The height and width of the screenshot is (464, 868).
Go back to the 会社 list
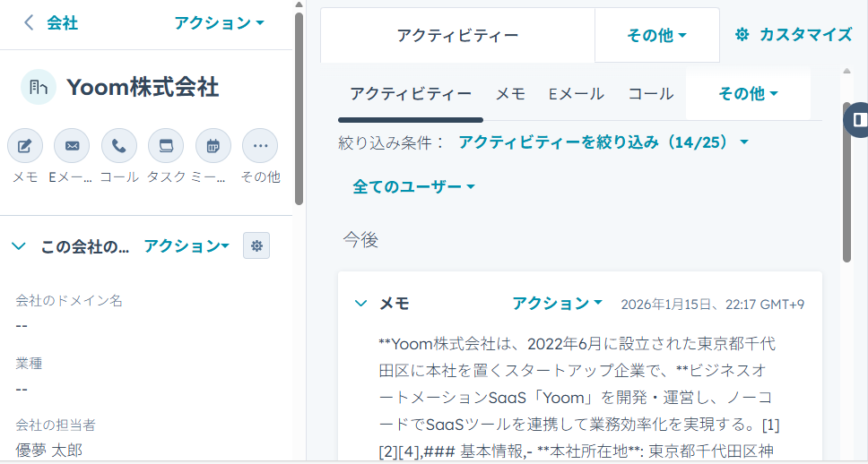coord(62,23)
